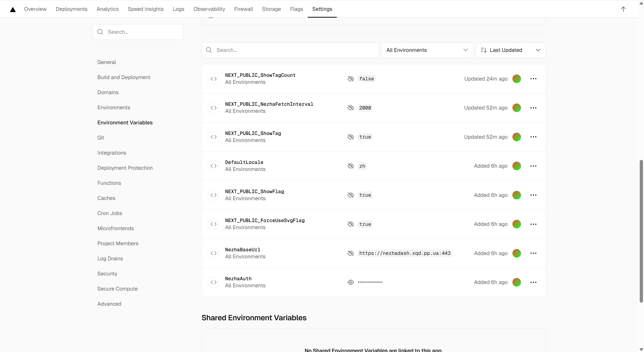Viewport: 644px width, 352px height.
Task: Switch to the Deployments tab
Action: coord(71,9)
